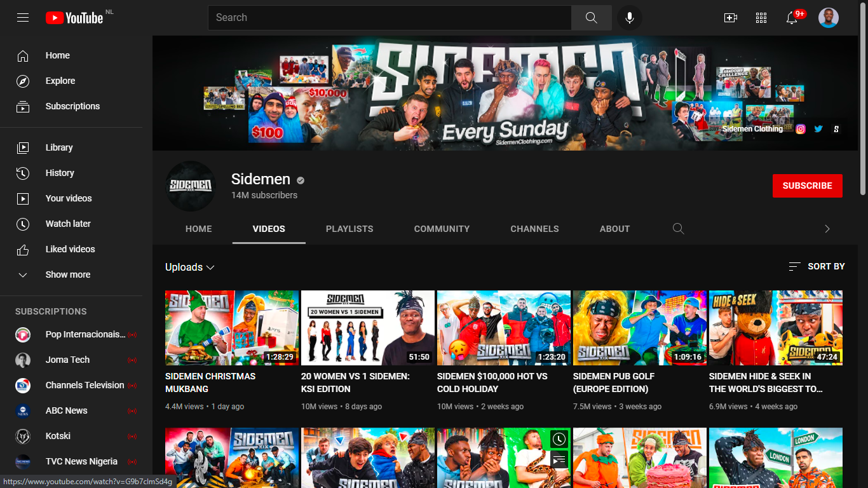Select the Videos tab
This screenshot has height=488, width=868.
pos(269,229)
